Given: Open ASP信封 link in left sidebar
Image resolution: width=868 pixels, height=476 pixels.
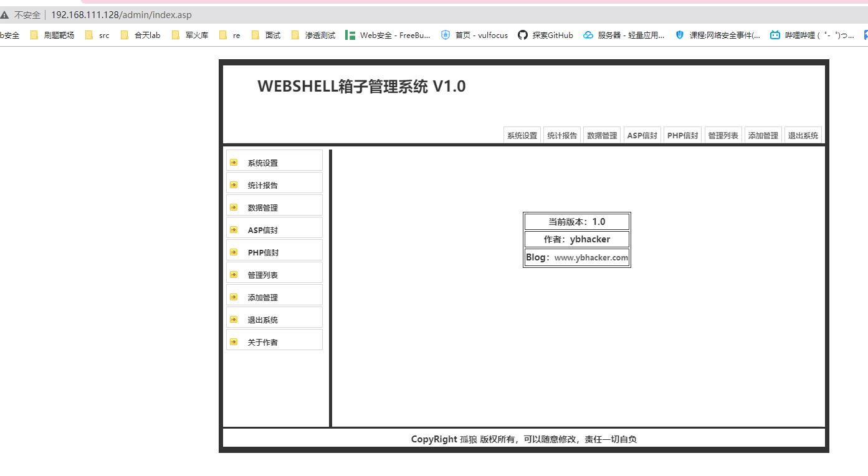Looking at the screenshot, I should (263, 231).
